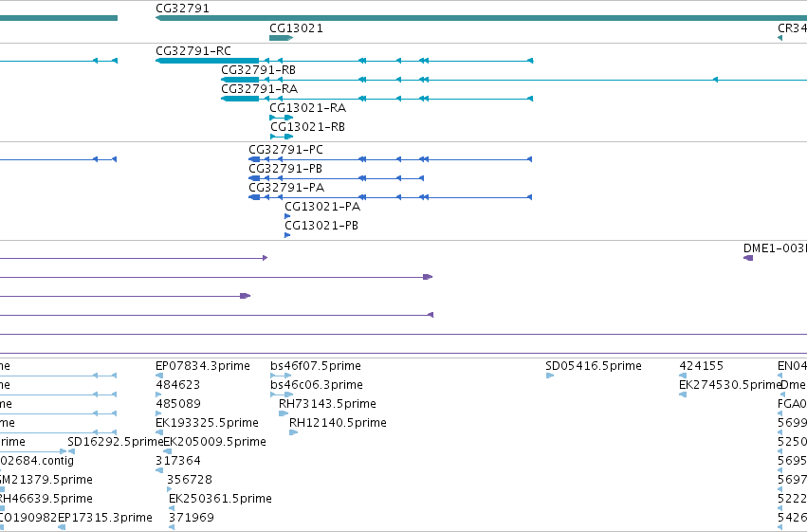Click the small CG13021-PB blue arrow glyph

pos(287,235)
